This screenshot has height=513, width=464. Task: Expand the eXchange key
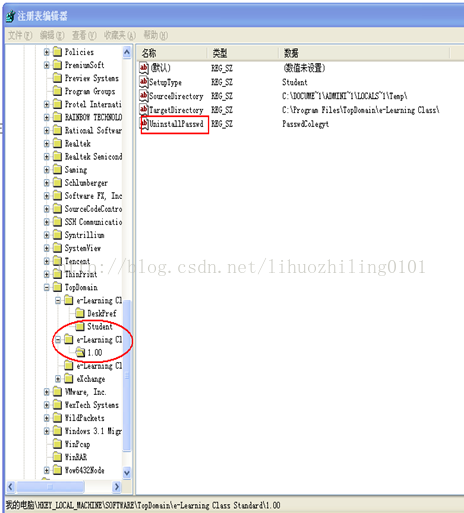click(x=58, y=379)
